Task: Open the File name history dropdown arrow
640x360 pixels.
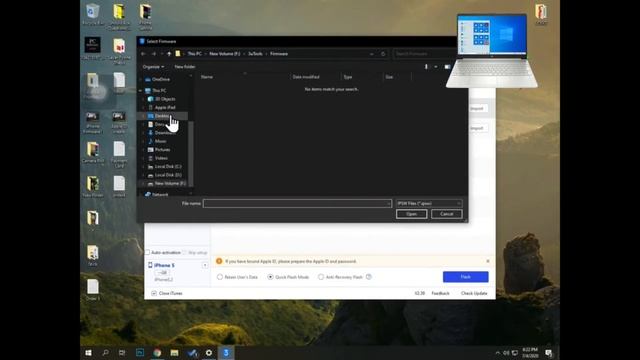Action: point(388,203)
